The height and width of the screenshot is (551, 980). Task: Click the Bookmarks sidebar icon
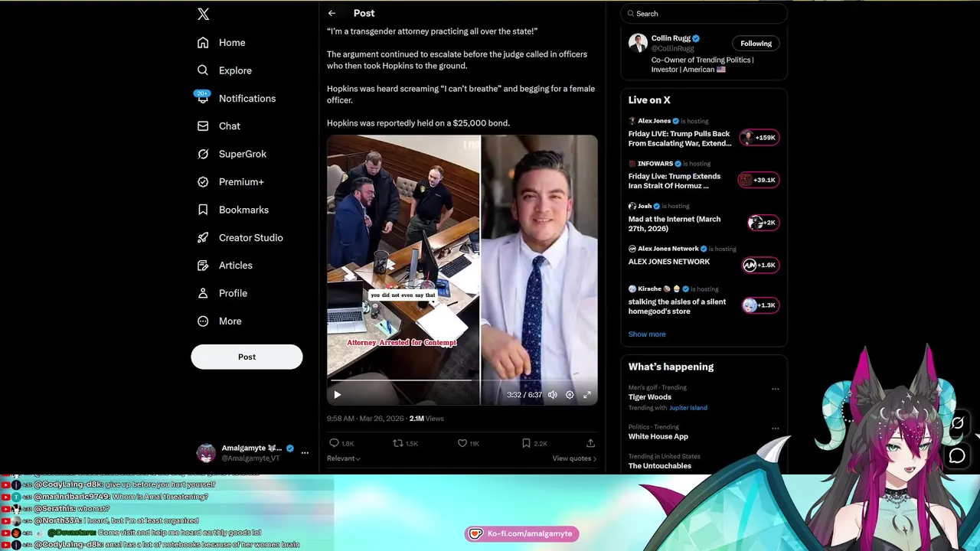tap(203, 210)
